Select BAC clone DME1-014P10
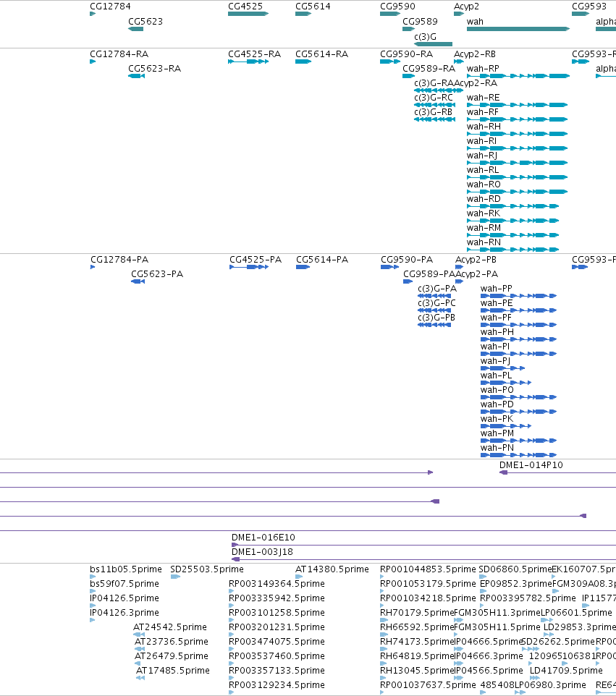 tap(531, 465)
